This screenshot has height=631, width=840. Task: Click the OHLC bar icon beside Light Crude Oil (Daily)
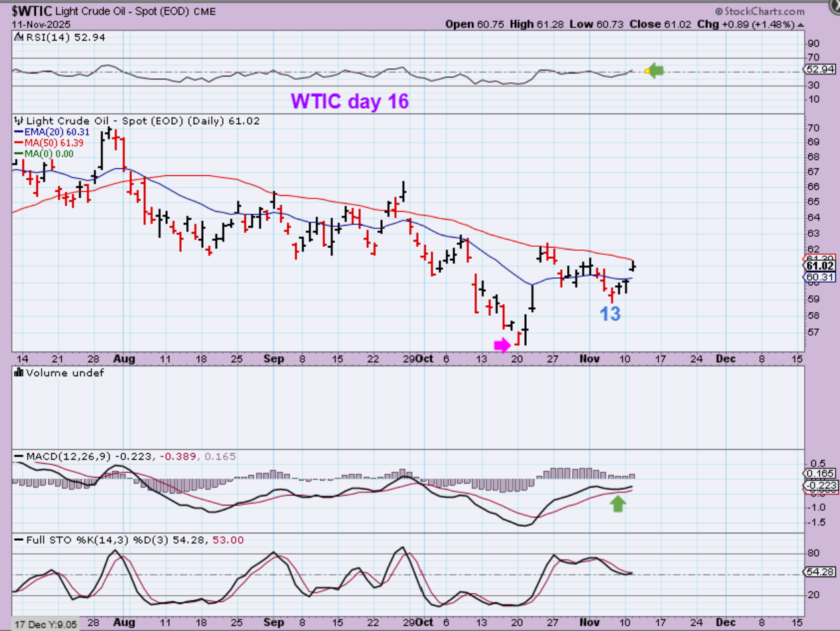click(x=17, y=121)
